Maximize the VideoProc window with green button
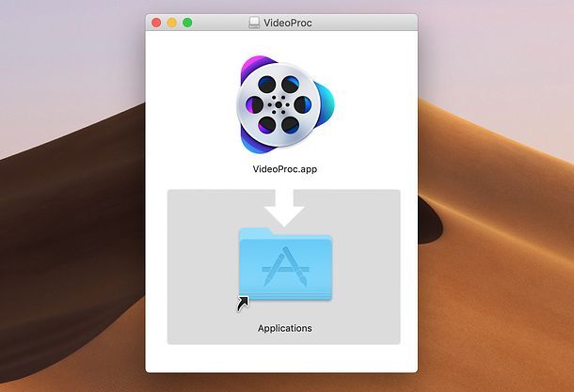Viewport: 574px width, 392px height. (x=187, y=23)
